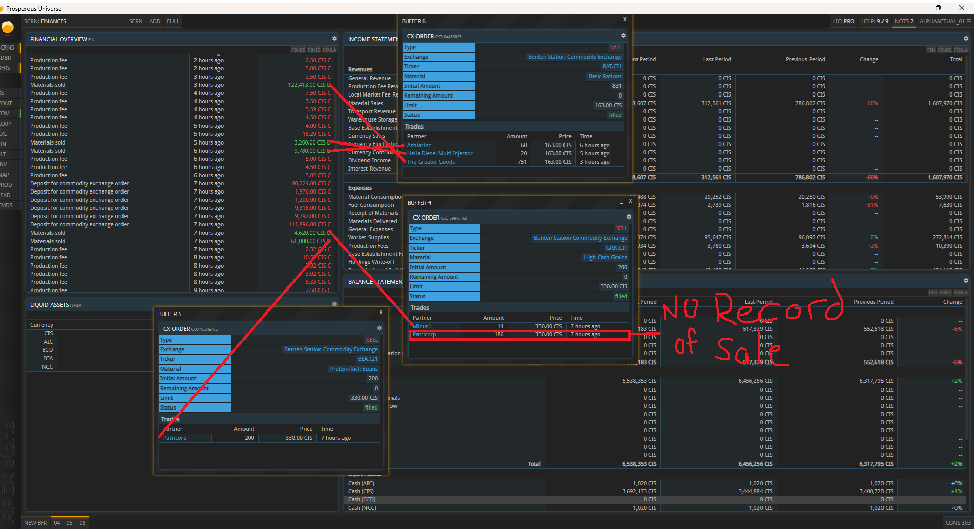Click the FULL screen button

[173, 21]
